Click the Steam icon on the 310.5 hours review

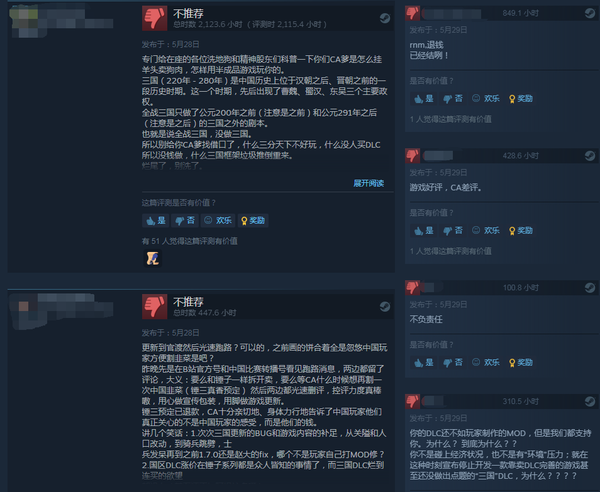590,401
